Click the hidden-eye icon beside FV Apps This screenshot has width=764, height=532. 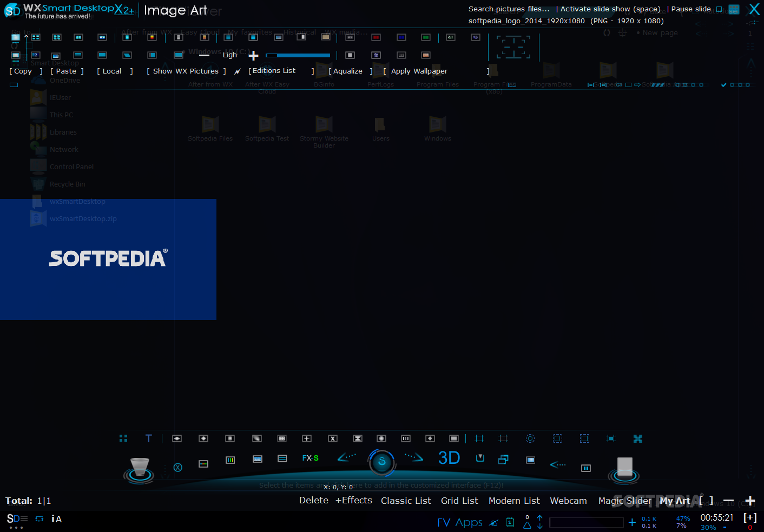pos(493,523)
